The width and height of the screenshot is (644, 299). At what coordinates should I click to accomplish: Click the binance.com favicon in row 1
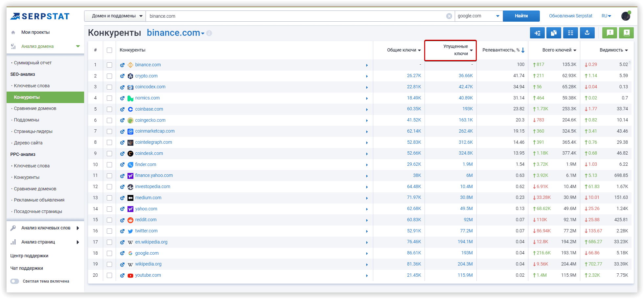click(130, 65)
